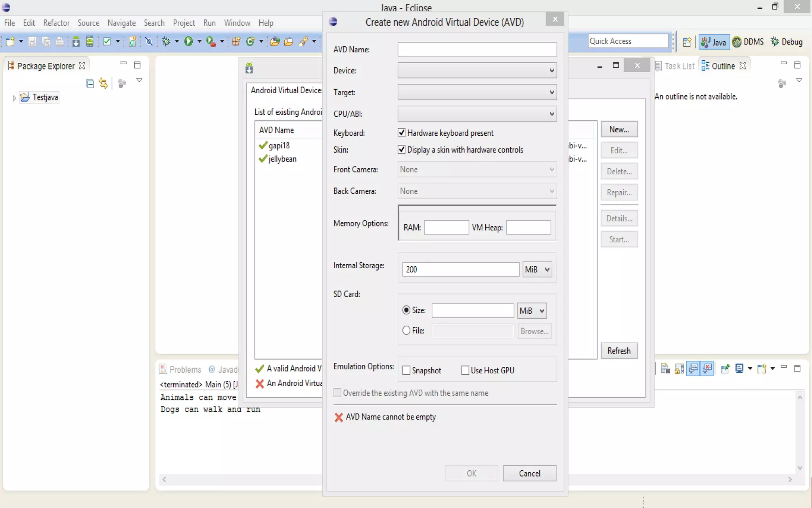Open the Internal Storage MiB unit dropdown

click(x=537, y=269)
